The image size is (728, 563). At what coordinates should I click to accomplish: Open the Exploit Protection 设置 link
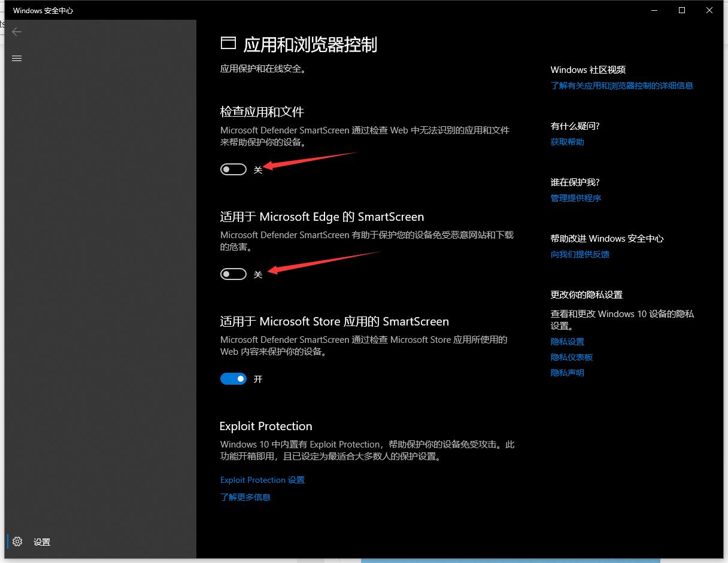[262, 480]
